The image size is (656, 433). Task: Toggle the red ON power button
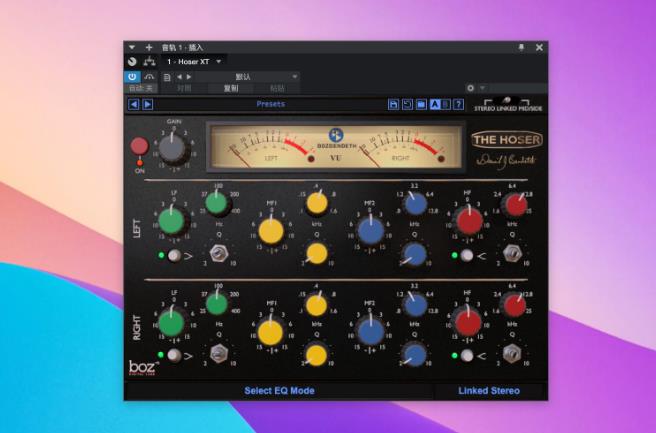point(139,147)
